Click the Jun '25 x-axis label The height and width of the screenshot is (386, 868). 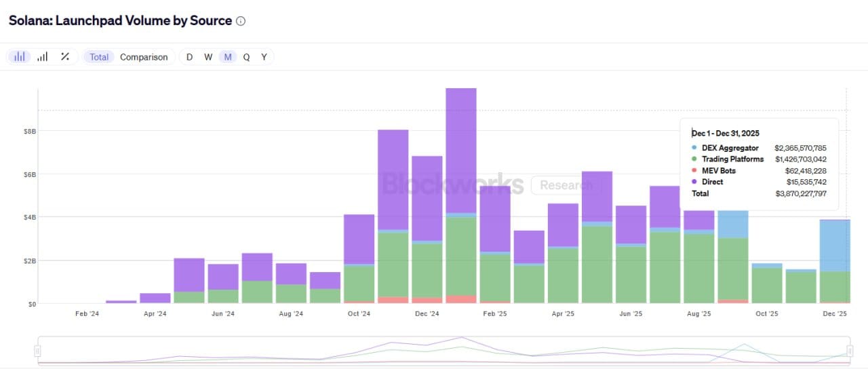(631, 314)
